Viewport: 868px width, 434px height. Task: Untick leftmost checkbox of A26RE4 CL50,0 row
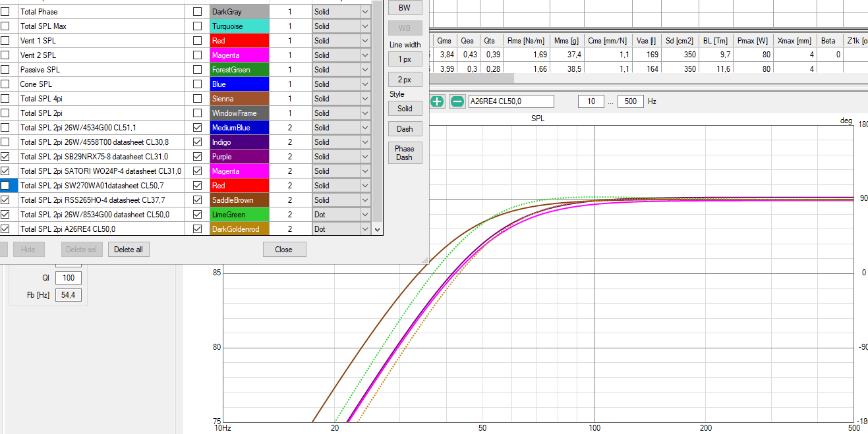(5, 229)
